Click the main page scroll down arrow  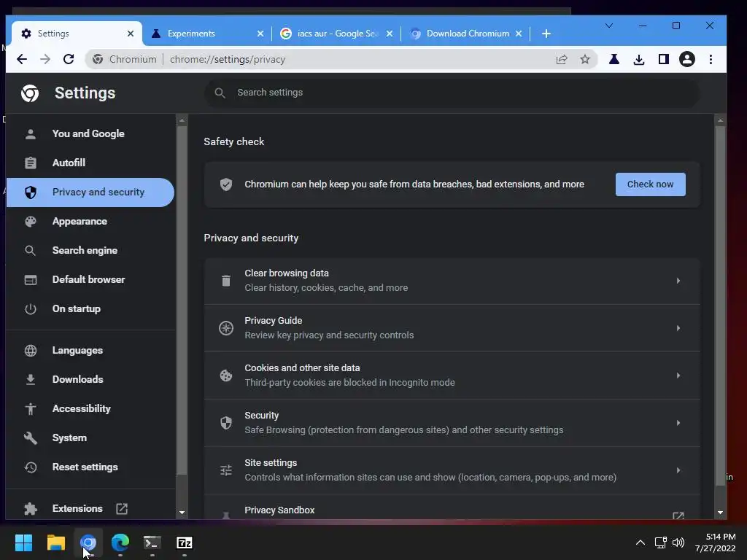click(x=720, y=513)
